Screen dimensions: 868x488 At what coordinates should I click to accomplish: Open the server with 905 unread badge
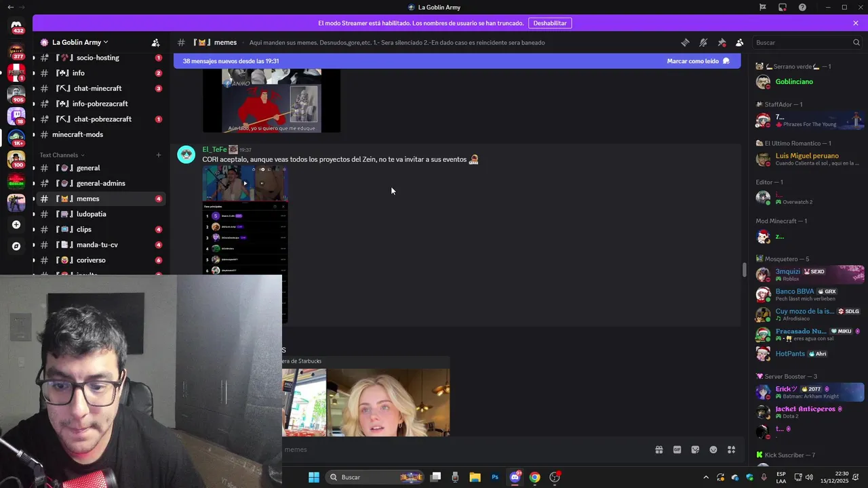(x=16, y=94)
